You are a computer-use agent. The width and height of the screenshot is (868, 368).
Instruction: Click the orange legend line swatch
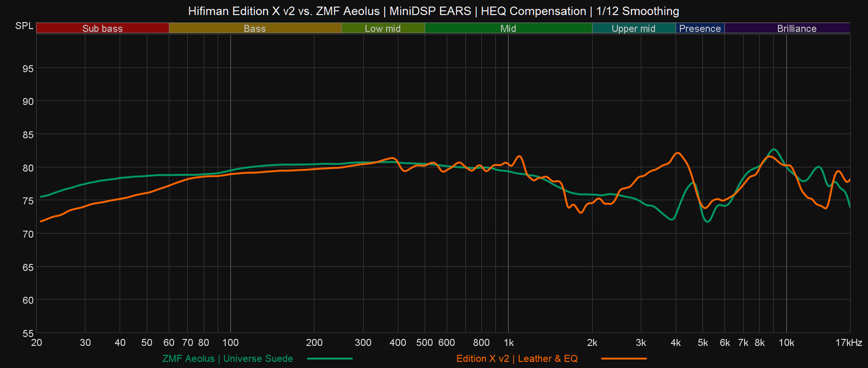click(624, 358)
